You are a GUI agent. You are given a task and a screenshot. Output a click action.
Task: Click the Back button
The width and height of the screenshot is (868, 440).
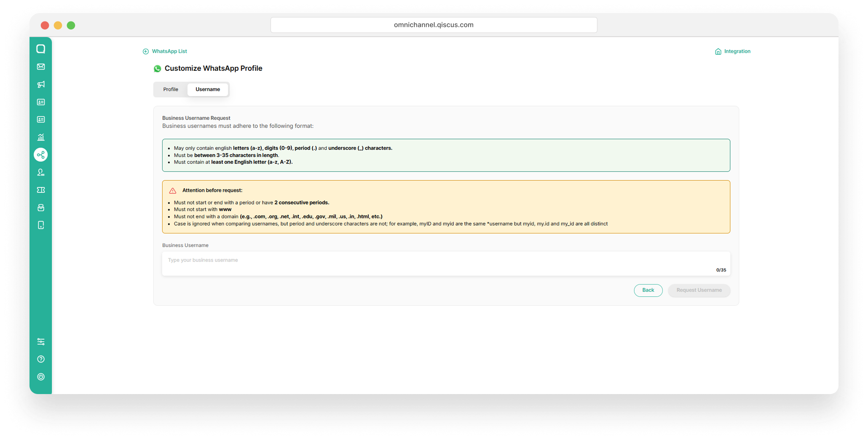(x=648, y=290)
